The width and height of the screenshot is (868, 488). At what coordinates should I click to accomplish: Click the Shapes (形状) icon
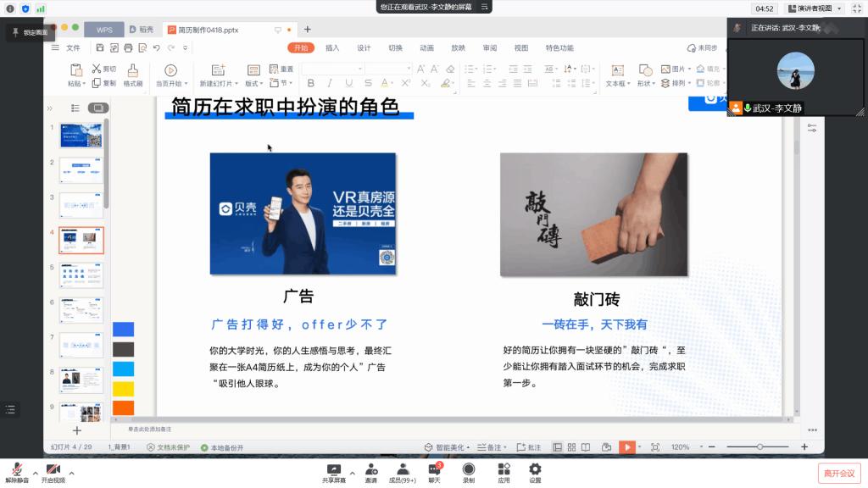point(646,71)
